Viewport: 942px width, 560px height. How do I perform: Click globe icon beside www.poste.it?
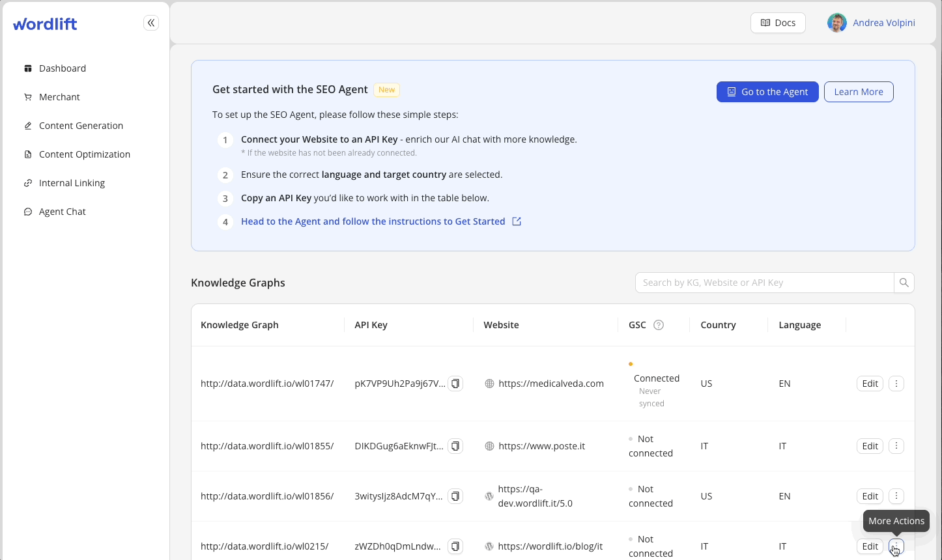[x=489, y=446]
